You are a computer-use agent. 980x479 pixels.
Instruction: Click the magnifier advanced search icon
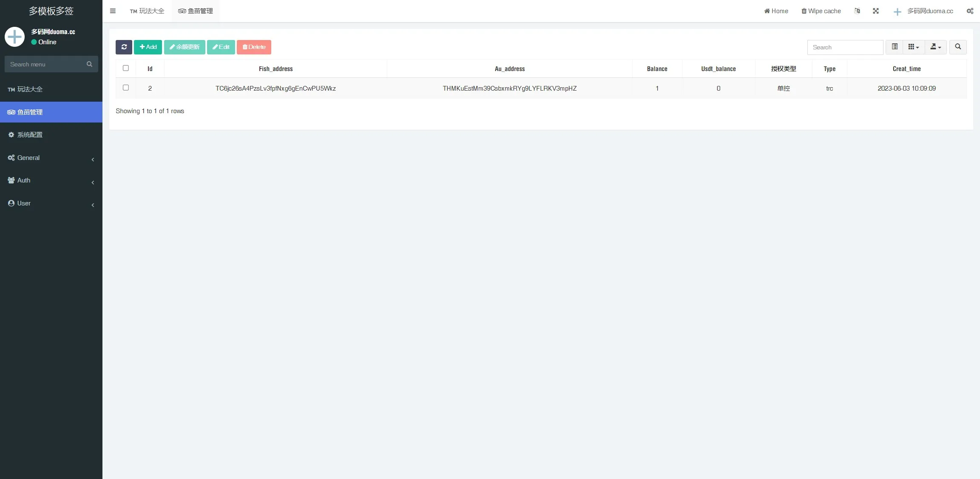[958, 47]
